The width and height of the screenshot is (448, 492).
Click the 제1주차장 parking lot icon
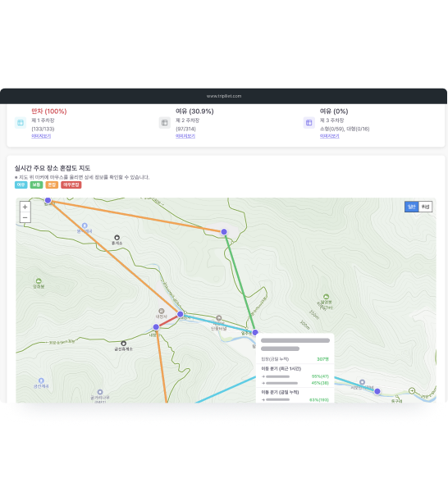point(21,123)
